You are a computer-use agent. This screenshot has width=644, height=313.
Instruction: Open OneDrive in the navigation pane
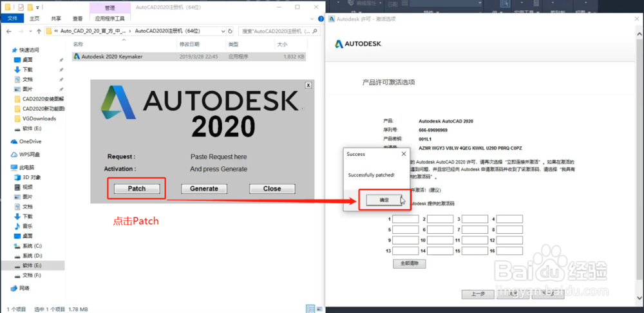30,141
